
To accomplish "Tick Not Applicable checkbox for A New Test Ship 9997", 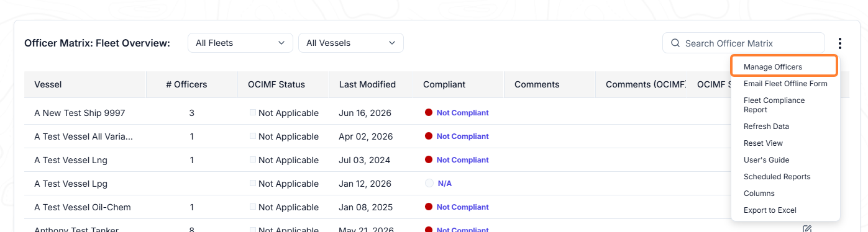I will coord(252,113).
